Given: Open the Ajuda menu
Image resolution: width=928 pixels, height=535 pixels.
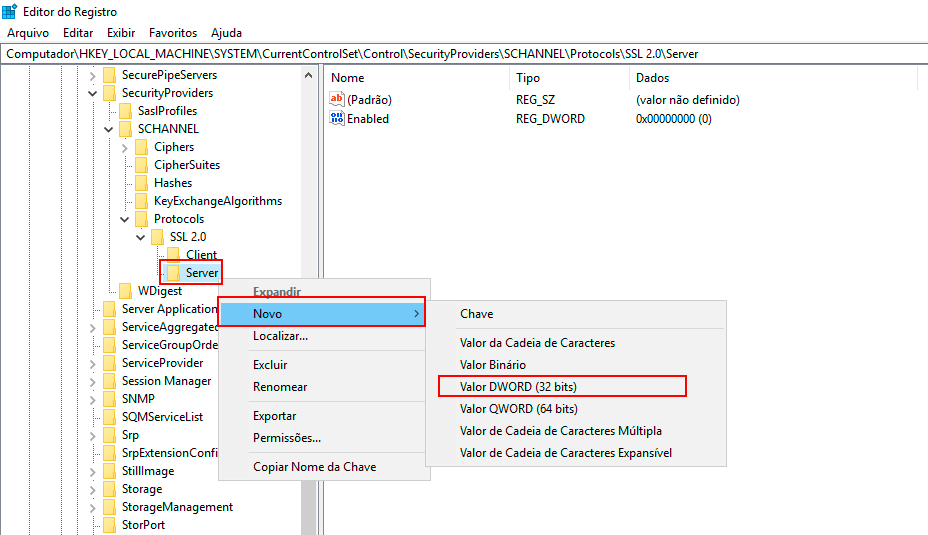Looking at the screenshot, I should (x=227, y=33).
